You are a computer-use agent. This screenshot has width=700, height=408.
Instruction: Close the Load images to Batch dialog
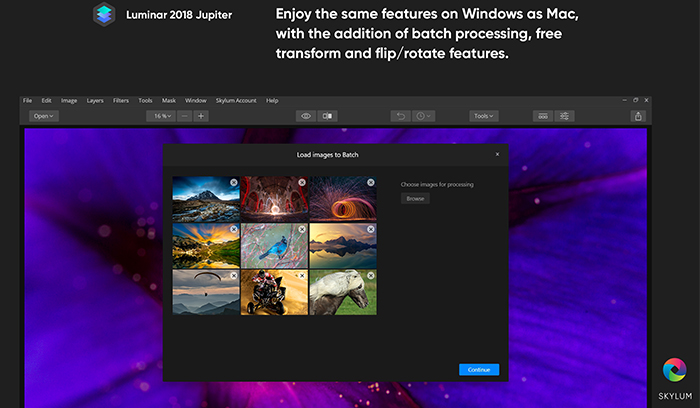pos(497,154)
